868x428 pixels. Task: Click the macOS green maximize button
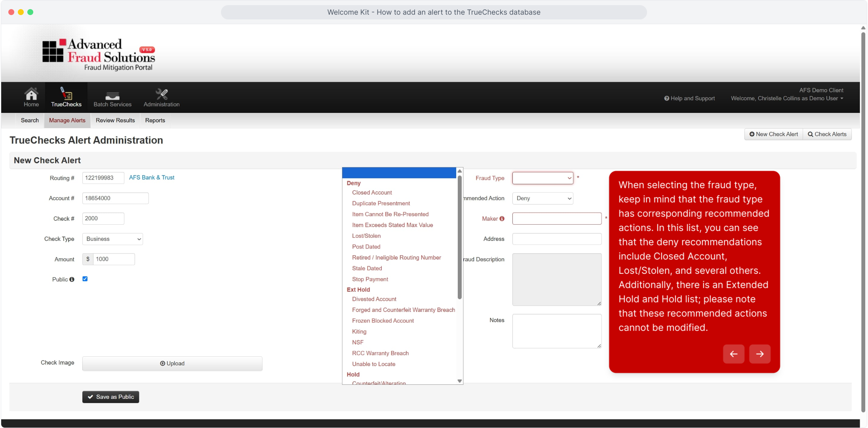click(30, 12)
